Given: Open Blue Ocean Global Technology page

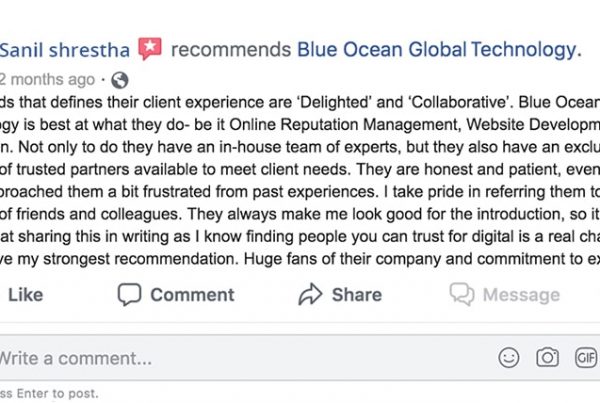Looking at the screenshot, I should (439, 50).
